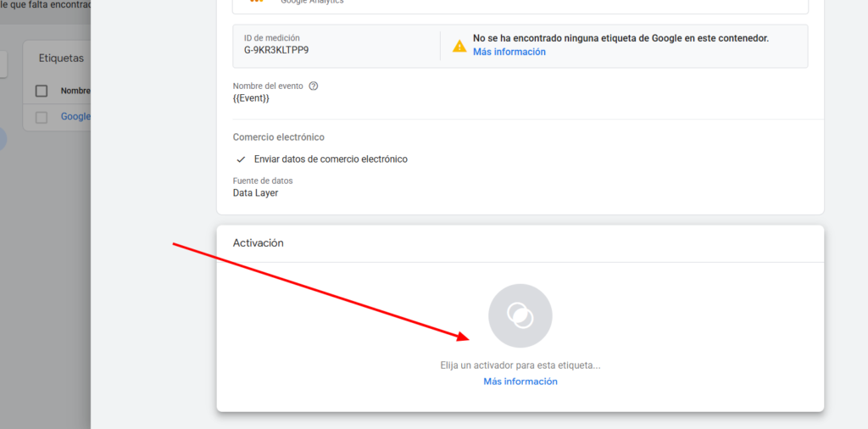This screenshot has width=868, height=429.
Task: Click the help icon beside Nombre del evento
Action: (314, 86)
